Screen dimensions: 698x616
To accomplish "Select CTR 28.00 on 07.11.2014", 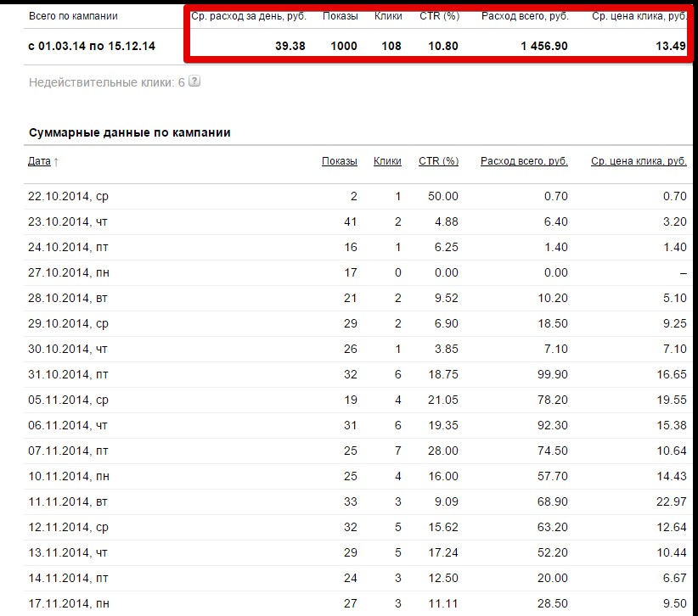I will click(x=443, y=451).
